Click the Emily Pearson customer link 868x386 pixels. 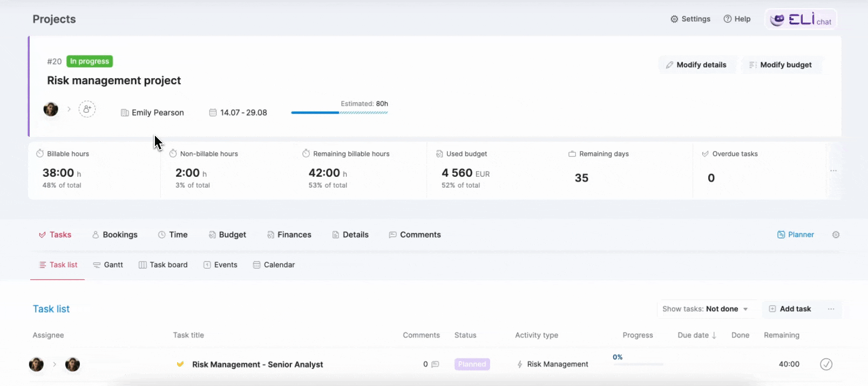[158, 113]
